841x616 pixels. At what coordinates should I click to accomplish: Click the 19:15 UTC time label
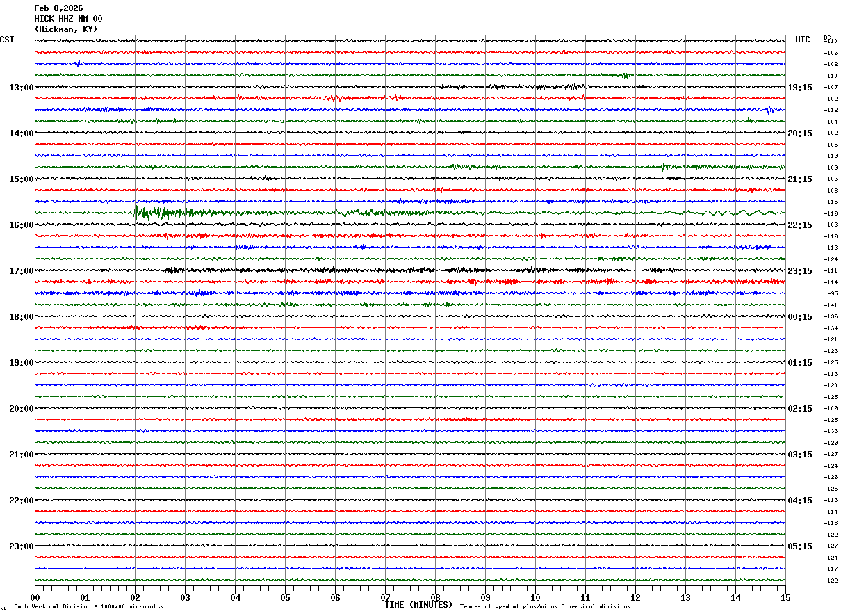coord(799,88)
